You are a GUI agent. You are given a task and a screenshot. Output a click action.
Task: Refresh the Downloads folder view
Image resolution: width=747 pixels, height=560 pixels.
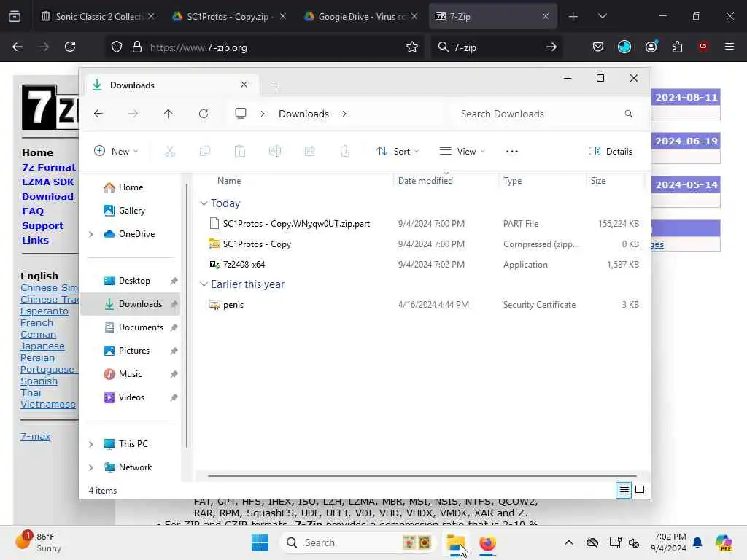(x=204, y=114)
